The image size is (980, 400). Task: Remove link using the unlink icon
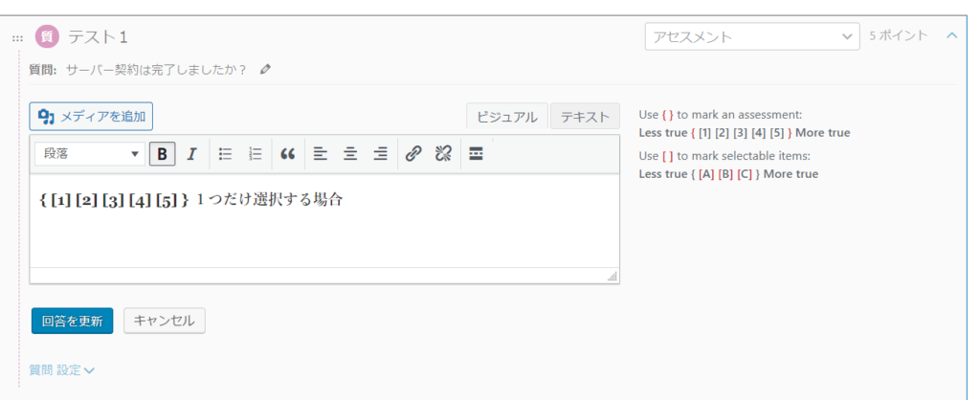[x=443, y=153]
